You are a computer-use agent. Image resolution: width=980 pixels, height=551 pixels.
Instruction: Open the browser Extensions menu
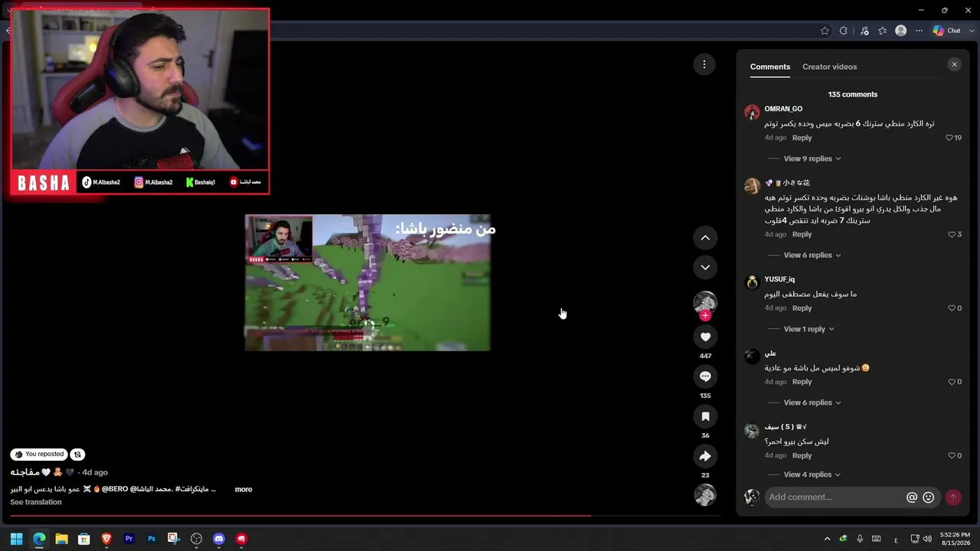tap(844, 31)
